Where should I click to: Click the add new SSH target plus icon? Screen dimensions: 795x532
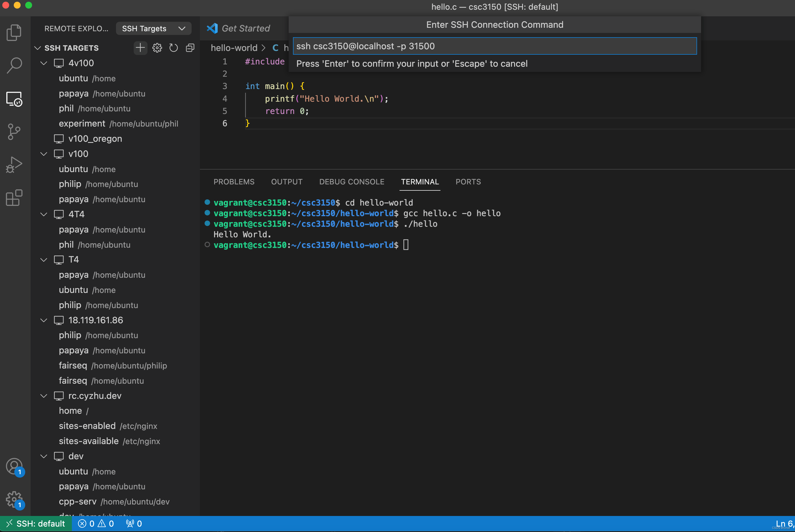[x=140, y=48]
